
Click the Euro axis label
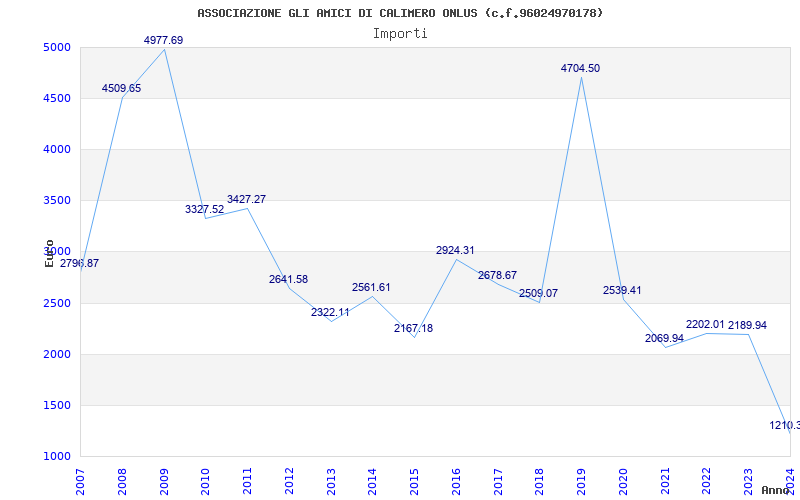pyautogui.click(x=49, y=253)
